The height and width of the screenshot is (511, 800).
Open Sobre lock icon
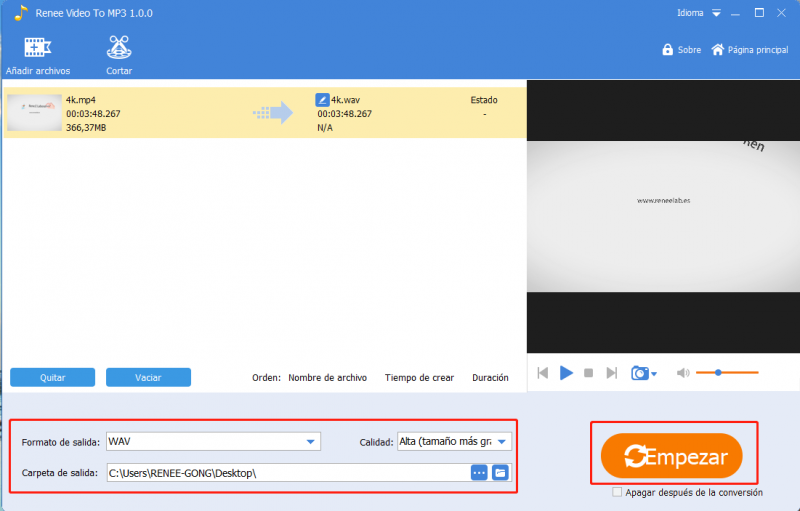(x=667, y=49)
